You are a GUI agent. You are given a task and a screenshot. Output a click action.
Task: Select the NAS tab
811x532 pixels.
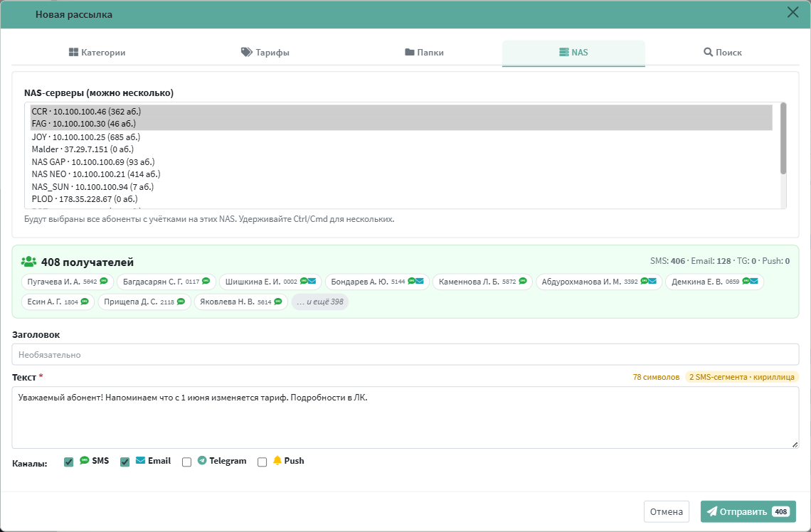573,52
